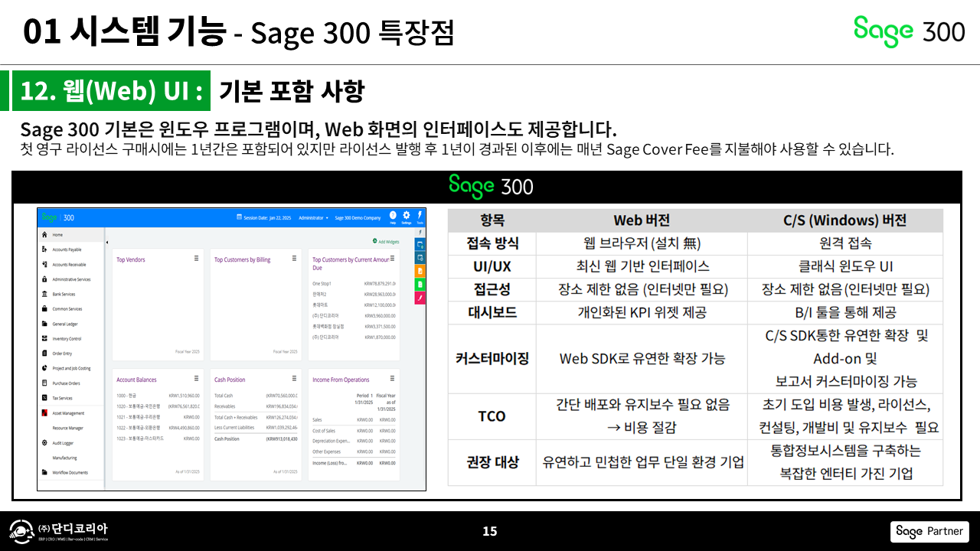
Task: Click the 'UI/UX' row label
Action: [492, 266]
